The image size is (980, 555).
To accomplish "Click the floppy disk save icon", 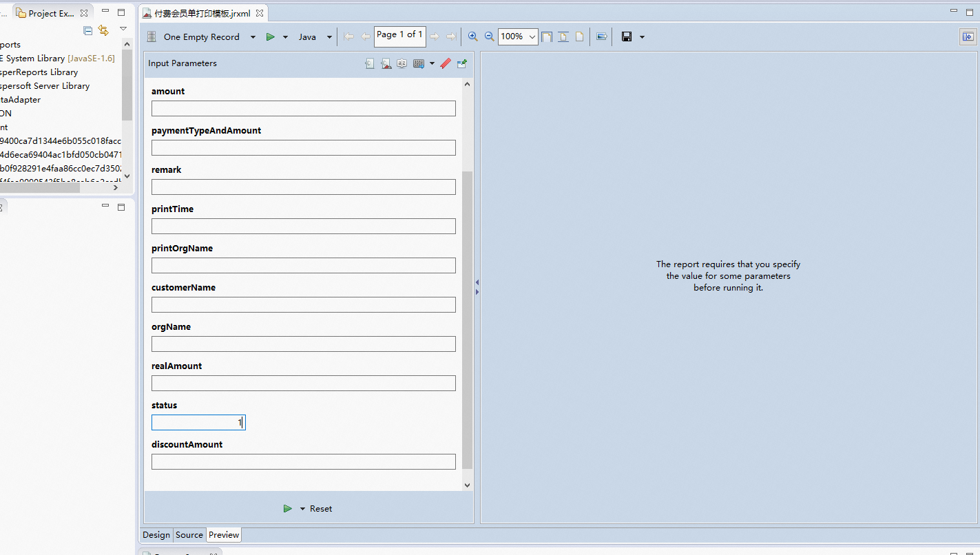I will [x=627, y=36].
